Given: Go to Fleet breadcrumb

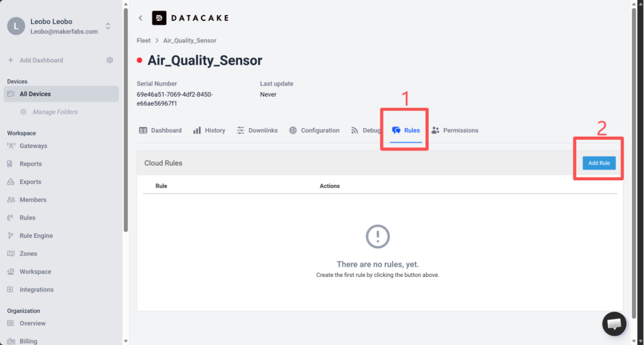Looking at the screenshot, I should click(x=144, y=41).
